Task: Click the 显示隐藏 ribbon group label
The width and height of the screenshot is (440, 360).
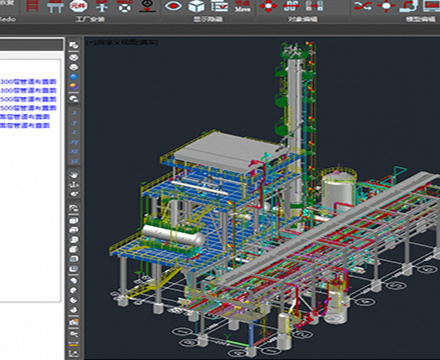Action: click(x=208, y=19)
